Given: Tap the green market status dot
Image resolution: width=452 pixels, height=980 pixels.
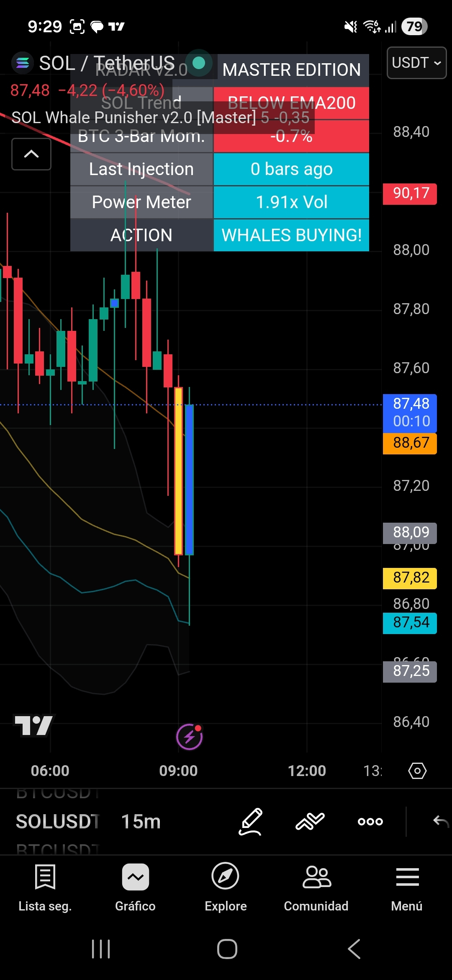Looking at the screenshot, I should pyautogui.click(x=199, y=63).
